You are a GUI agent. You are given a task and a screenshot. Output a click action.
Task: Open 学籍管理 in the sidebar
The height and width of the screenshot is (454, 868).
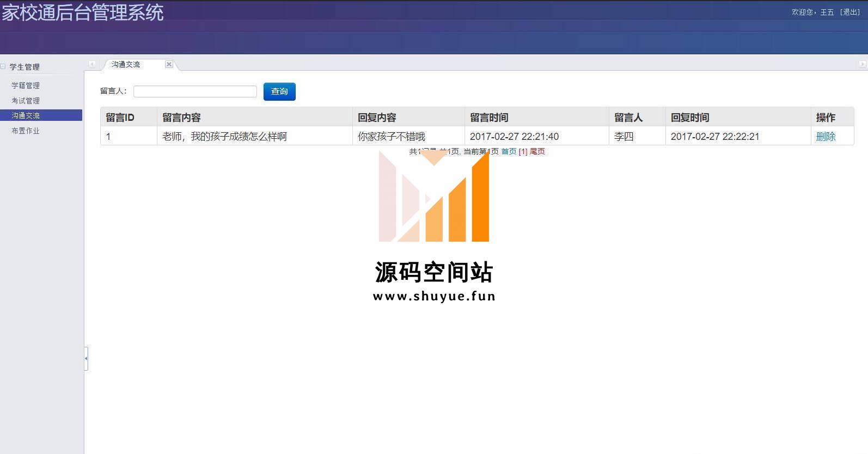coord(26,85)
